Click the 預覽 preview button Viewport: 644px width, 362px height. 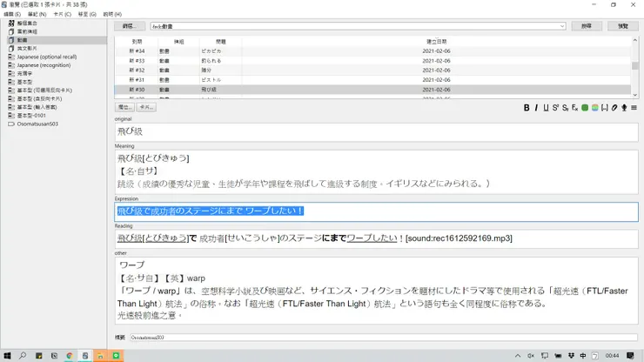tap(623, 26)
